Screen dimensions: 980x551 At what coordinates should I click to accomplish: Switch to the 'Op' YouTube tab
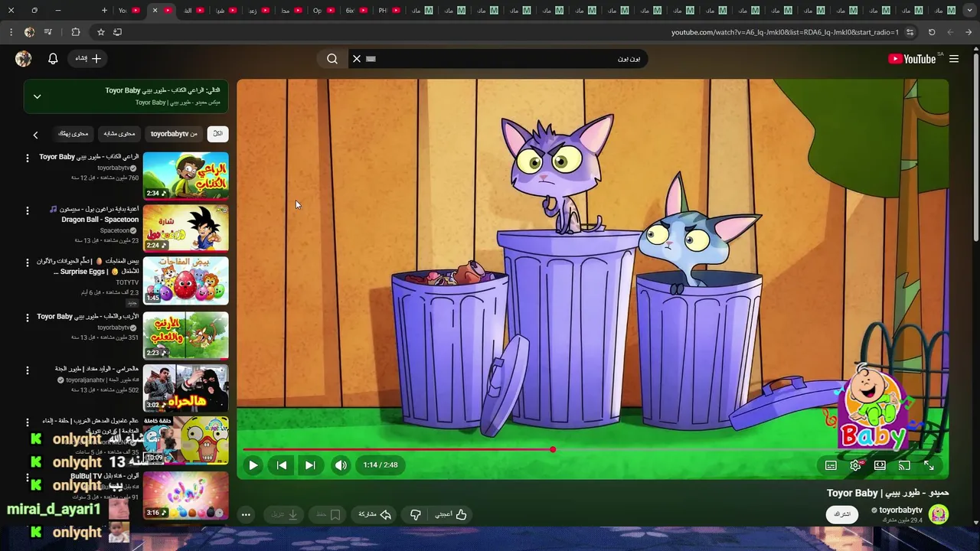coord(325,11)
